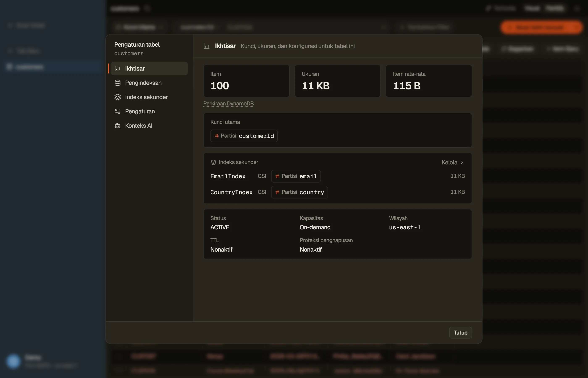Click the Indeks sekunder layers icon in sidebar

(x=118, y=97)
